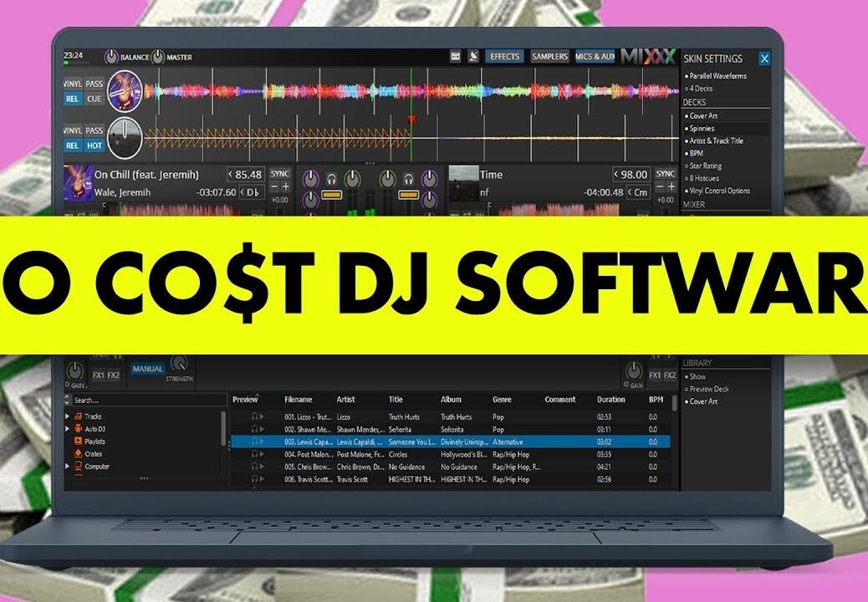868x602 pixels.
Task: Click the deck 1 spinning cover art
Action: click(x=125, y=91)
